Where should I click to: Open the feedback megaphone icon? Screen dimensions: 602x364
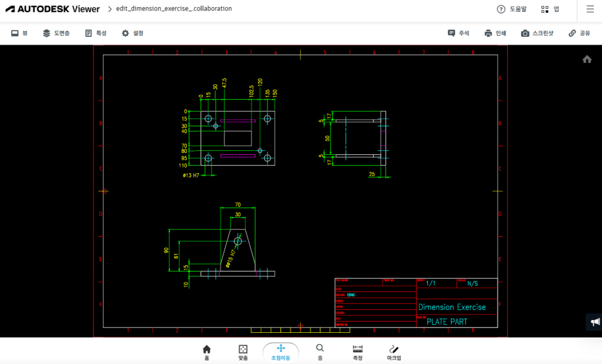pos(595,322)
